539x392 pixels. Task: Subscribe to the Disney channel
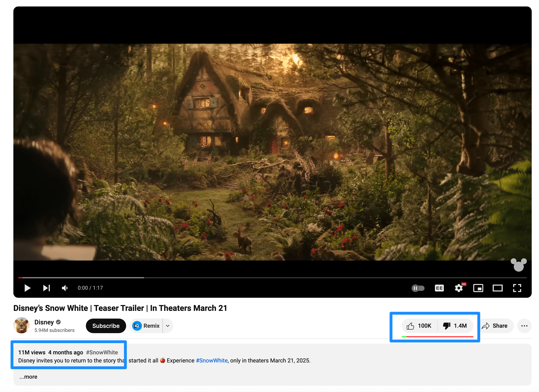pos(106,326)
